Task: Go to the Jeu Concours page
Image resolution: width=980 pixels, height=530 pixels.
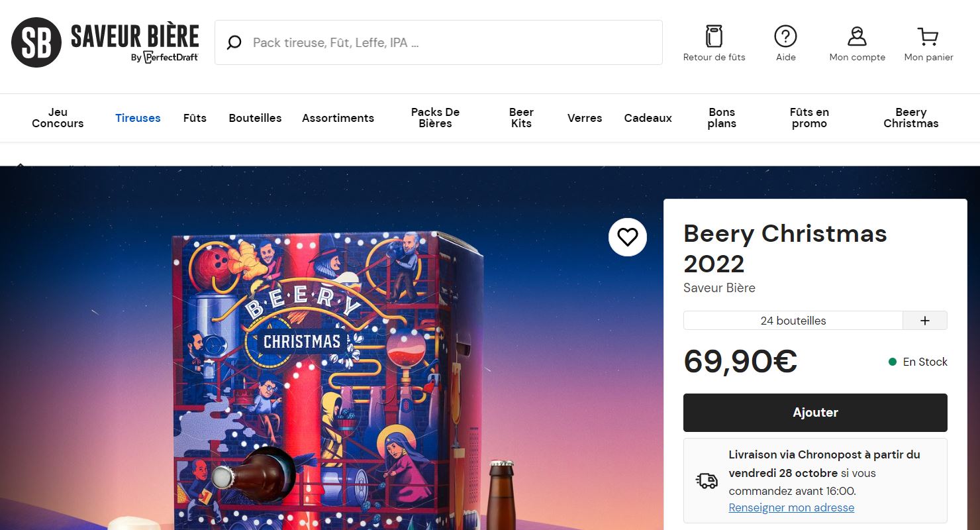Action: (x=58, y=118)
